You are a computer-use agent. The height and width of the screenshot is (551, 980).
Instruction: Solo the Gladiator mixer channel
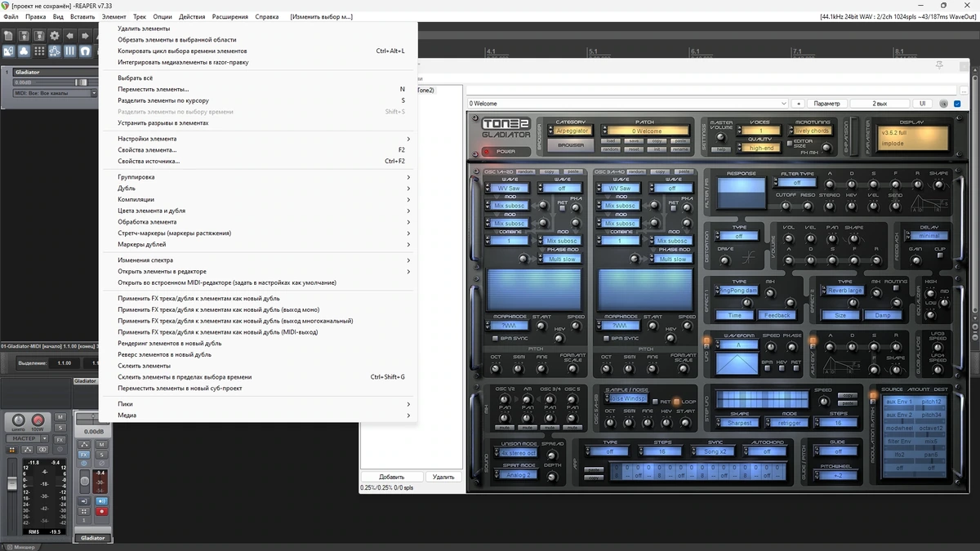coord(101,455)
